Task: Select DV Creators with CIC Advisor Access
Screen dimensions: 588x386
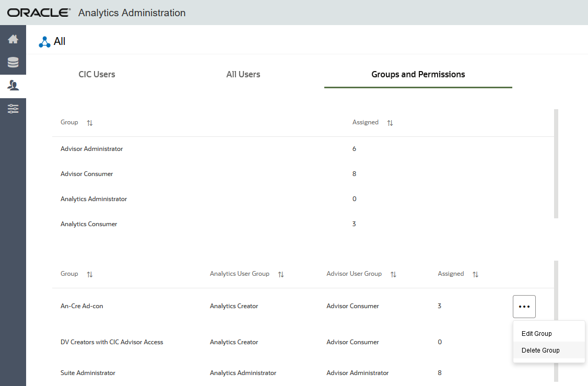Action: [112, 342]
